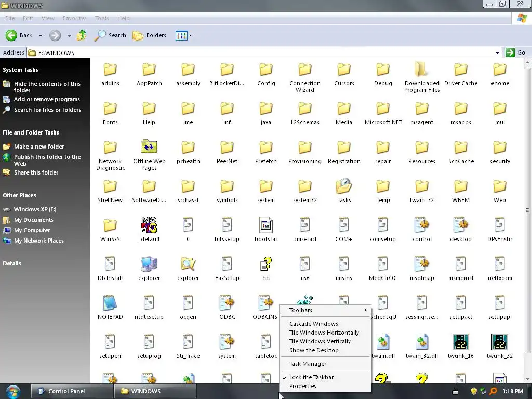Click Share this folder link
The image size is (532, 399).
coord(36,172)
